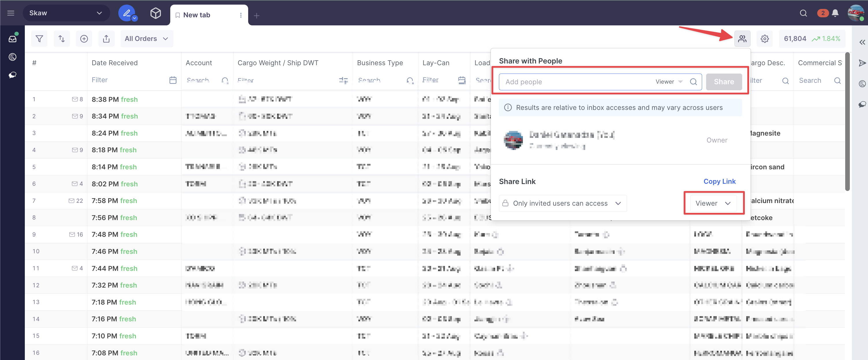The width and height of the screenshot is (868, 360).
Task: Open the share with people icon
Action: click(x=742, y=39)
